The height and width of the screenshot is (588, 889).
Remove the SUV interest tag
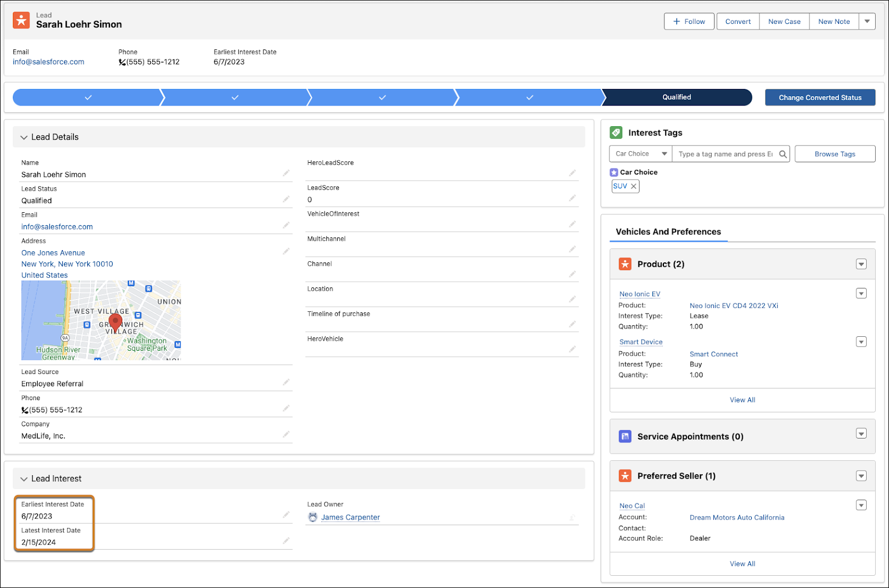(633, 186)
